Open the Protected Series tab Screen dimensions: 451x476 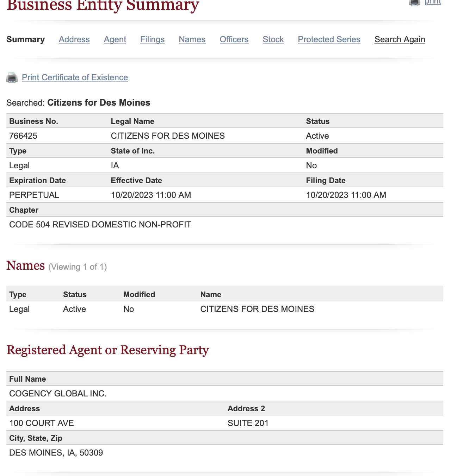pos(329,39)
